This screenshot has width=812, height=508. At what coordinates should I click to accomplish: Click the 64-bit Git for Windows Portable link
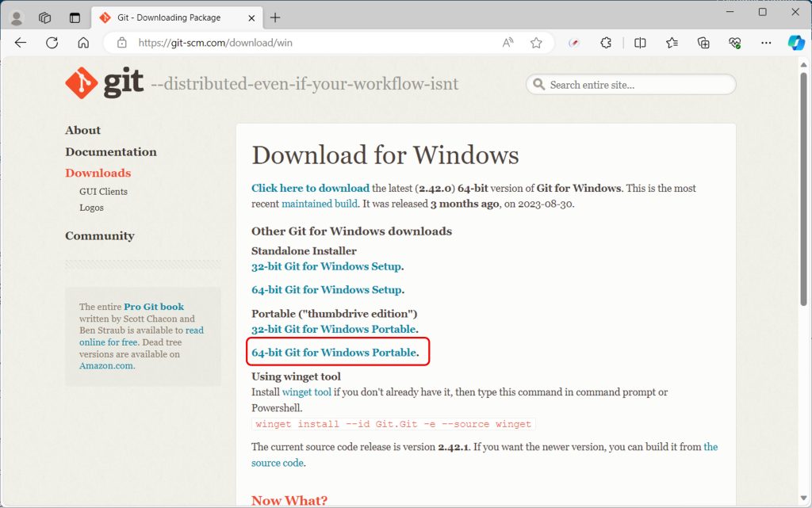click(x=334, y=352)
